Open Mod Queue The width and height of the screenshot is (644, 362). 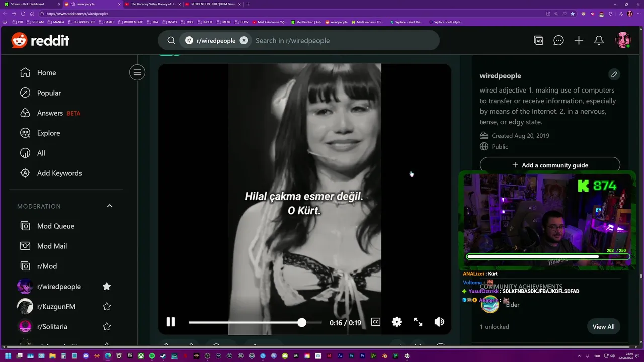[x=47, y=226]
